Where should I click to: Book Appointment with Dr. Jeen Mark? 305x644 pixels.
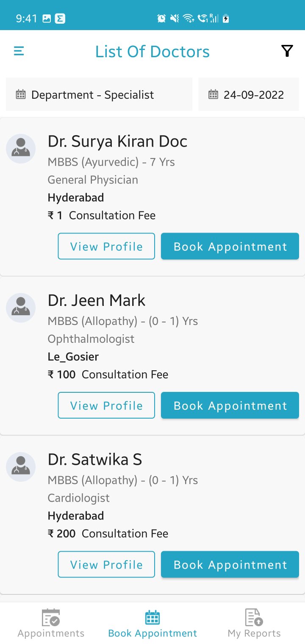[230, 405]
